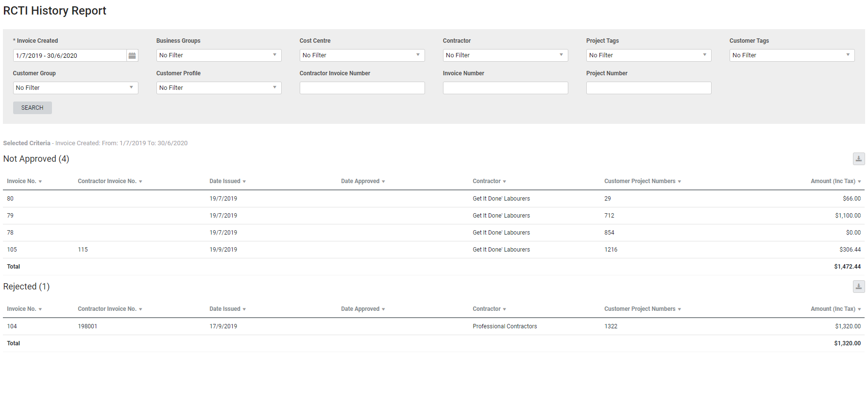
Task: Focus the Invoice Number input field
Action: coord(505,88)
